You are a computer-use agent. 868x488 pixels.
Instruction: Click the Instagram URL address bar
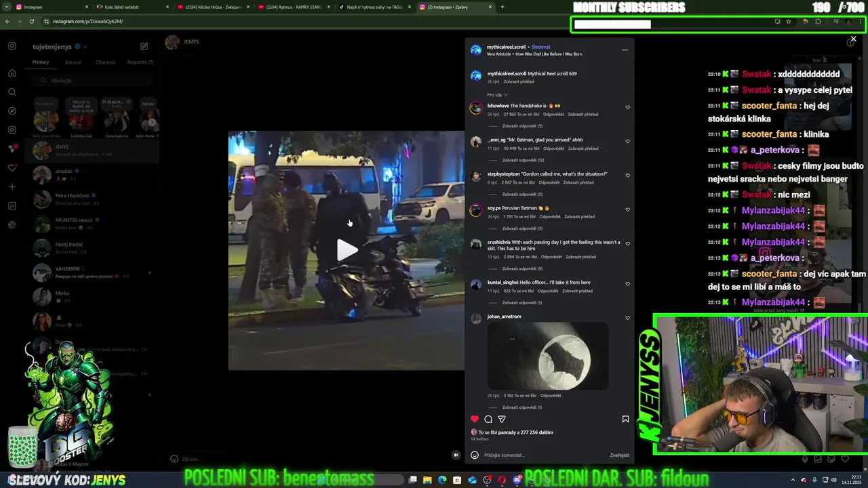87,21
